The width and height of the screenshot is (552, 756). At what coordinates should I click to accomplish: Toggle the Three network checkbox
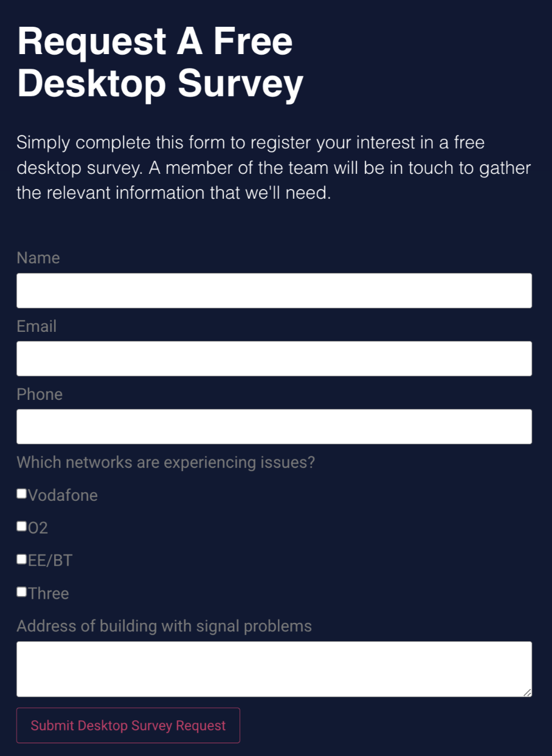(22, 592)
